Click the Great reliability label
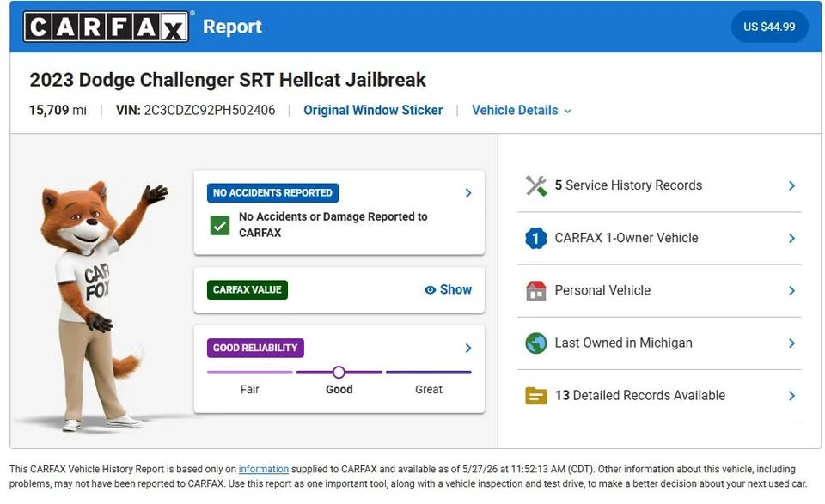 pyautogui.click(x=428, y=390)
